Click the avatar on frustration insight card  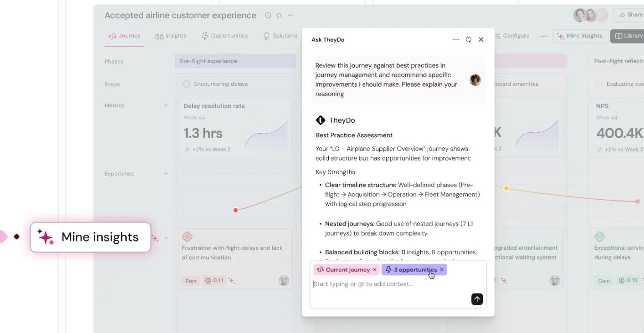point(284,281)
